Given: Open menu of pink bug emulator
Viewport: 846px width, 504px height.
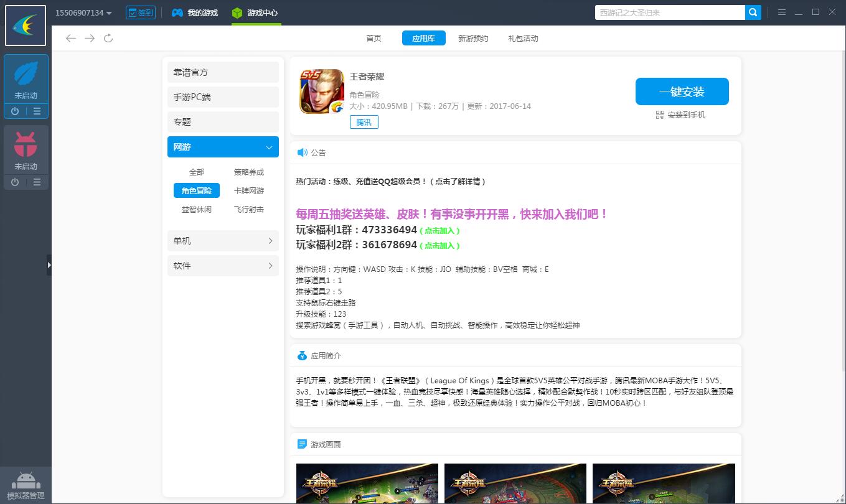Looking at the screenshot, I should 37,182.
